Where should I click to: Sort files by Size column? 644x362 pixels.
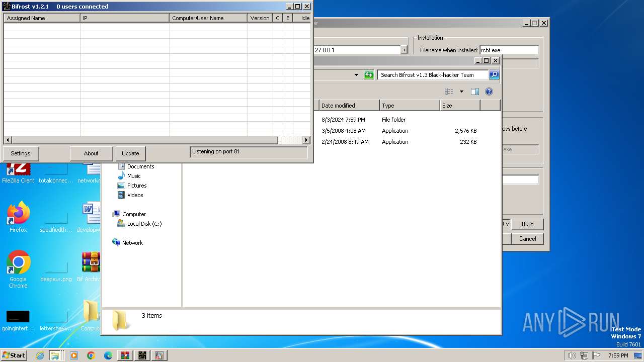pos(460,106)
